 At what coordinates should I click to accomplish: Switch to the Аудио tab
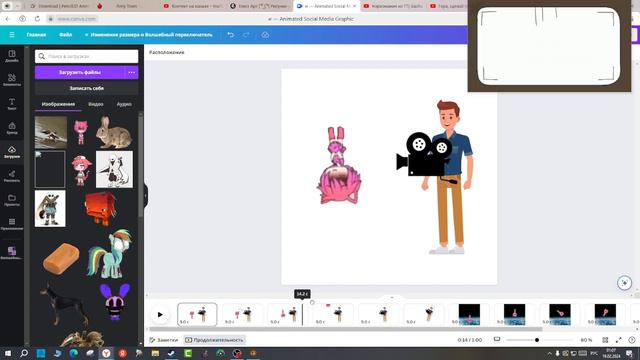[x=124, y=104]
